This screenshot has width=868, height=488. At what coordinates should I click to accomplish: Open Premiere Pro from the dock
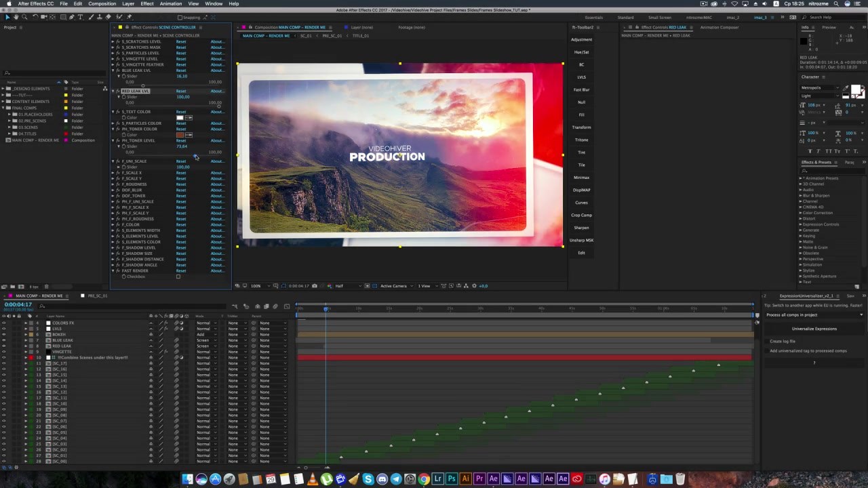pos(479,479)
